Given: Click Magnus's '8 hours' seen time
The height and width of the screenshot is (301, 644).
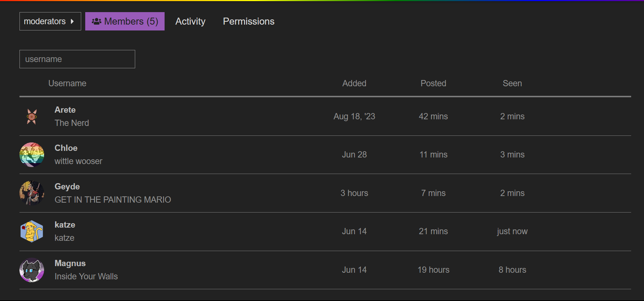Looking at the screenshot, I should point(512,270).
